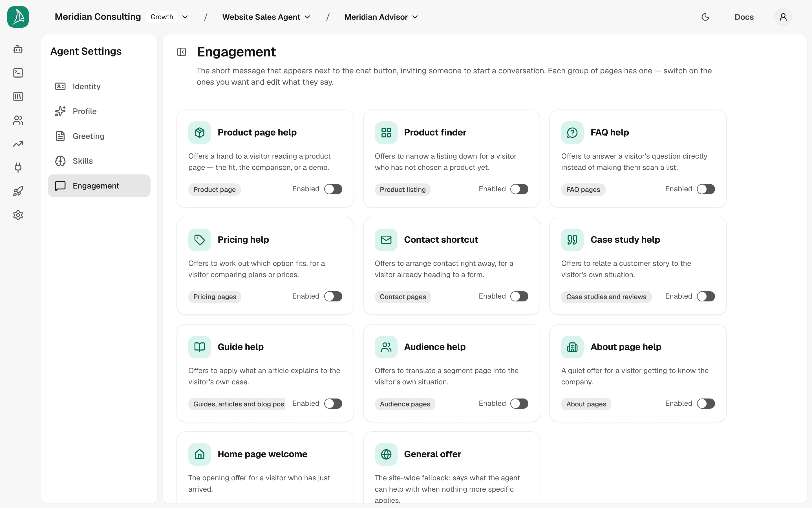Click the Meridian sail logo icon

pos(18,17)
